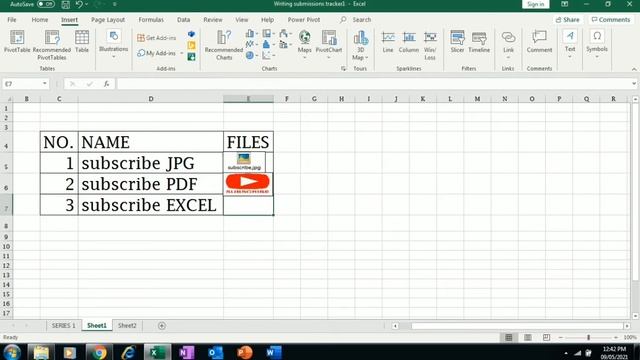Viewport: 640px width, 360px height.
Task: Open OneNote from the taskbar
Action: (x=186, y=352)
